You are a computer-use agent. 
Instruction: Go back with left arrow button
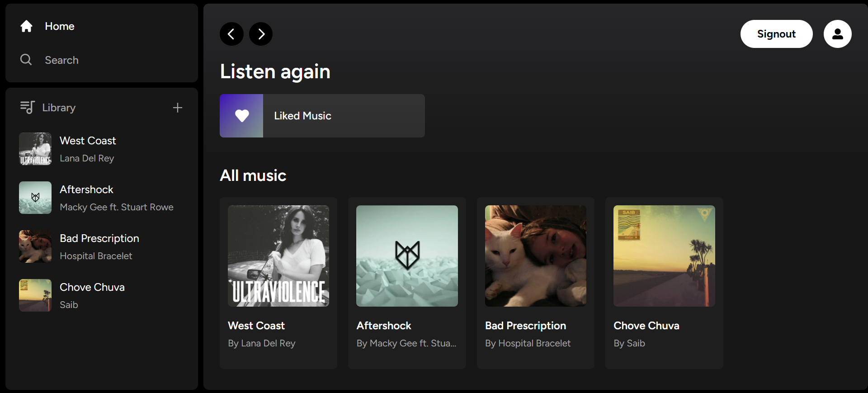coord(231,34)
